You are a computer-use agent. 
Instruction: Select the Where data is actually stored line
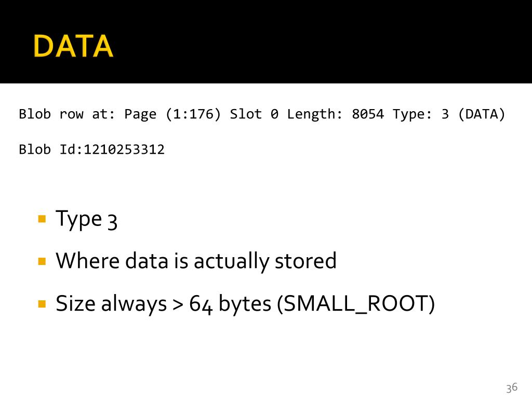[x=196, y=261]
